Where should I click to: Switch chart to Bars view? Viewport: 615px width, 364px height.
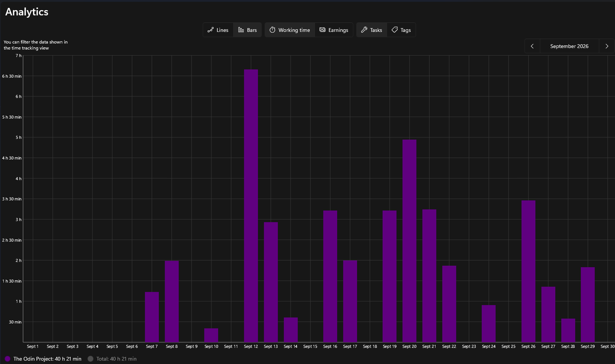pyautogui.click(x=247, y=30)
